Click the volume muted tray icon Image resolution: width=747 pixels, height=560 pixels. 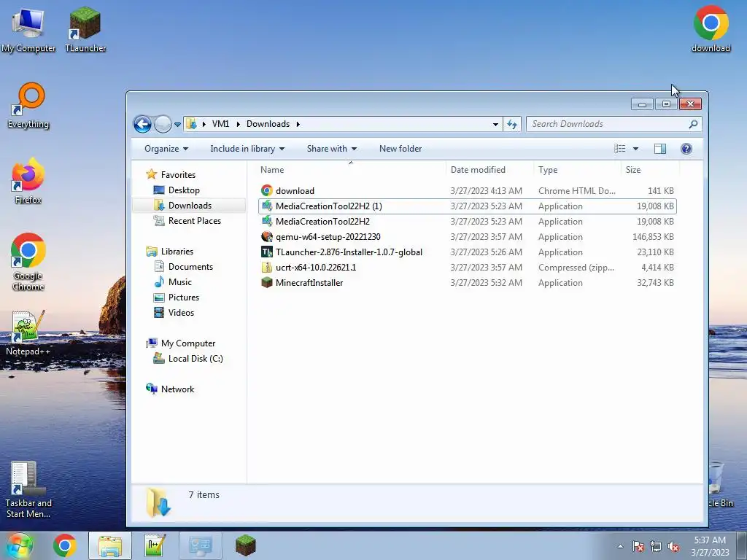pyautogui.click(x=673, y=546)
